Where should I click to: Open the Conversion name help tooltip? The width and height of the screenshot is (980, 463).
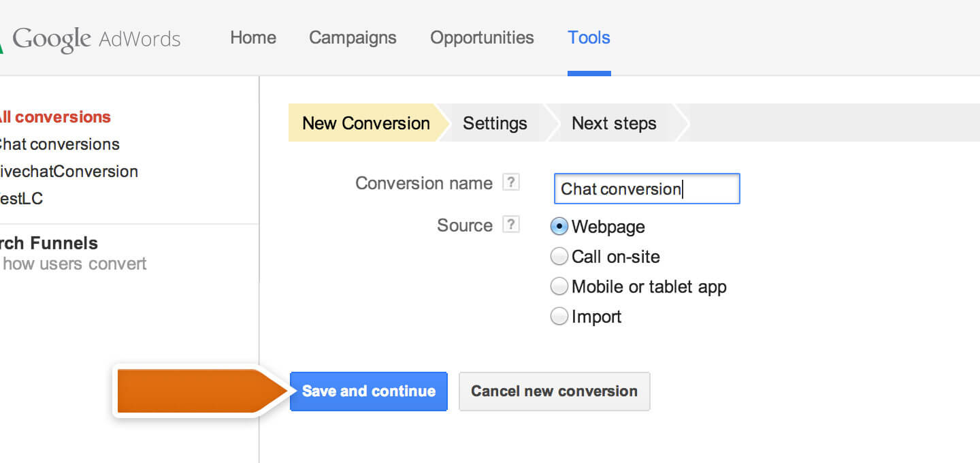(511, 181)
